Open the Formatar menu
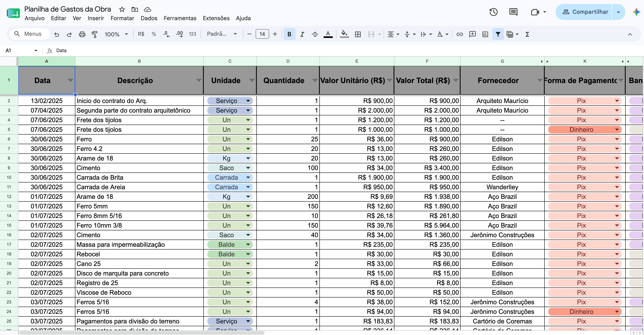The width and height of the screenshot is (644, 335). [122, 18]
